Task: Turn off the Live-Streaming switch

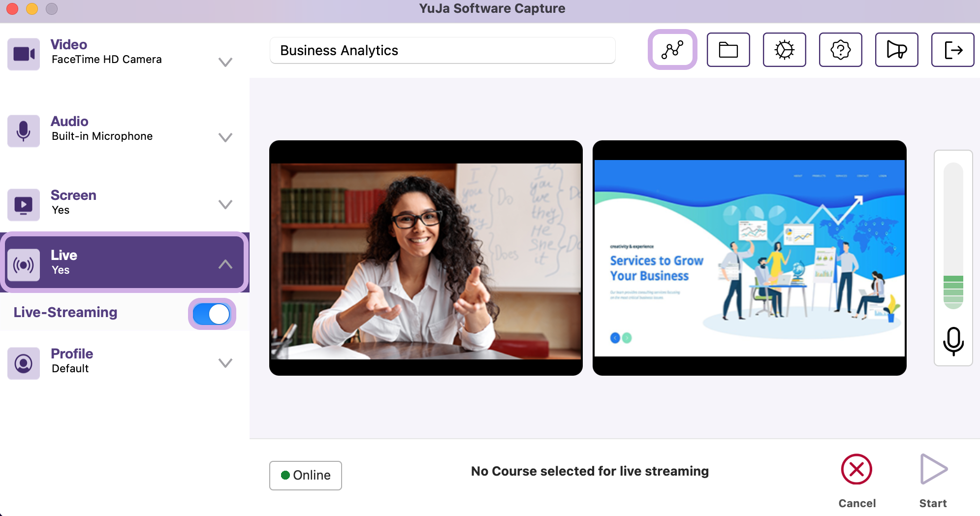Action: tap(212, 314)
